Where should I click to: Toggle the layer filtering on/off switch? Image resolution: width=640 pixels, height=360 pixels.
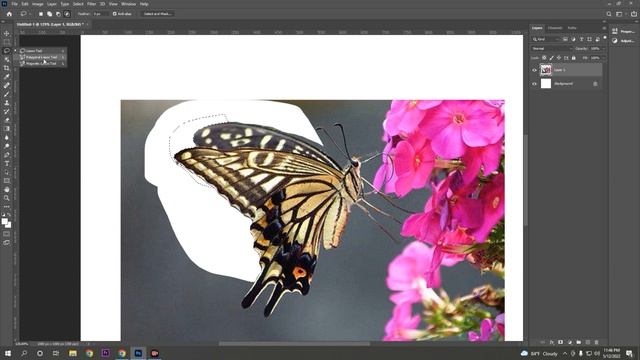point(605,38)
